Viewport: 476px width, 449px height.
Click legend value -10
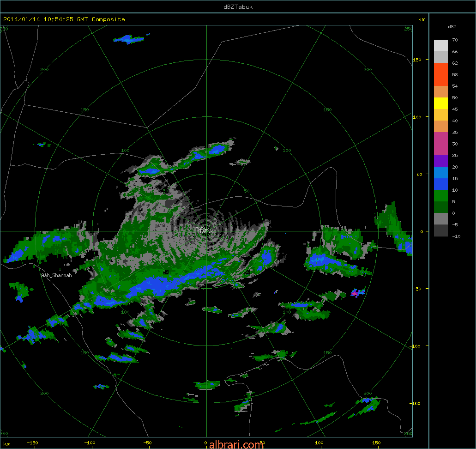(456, 236)
